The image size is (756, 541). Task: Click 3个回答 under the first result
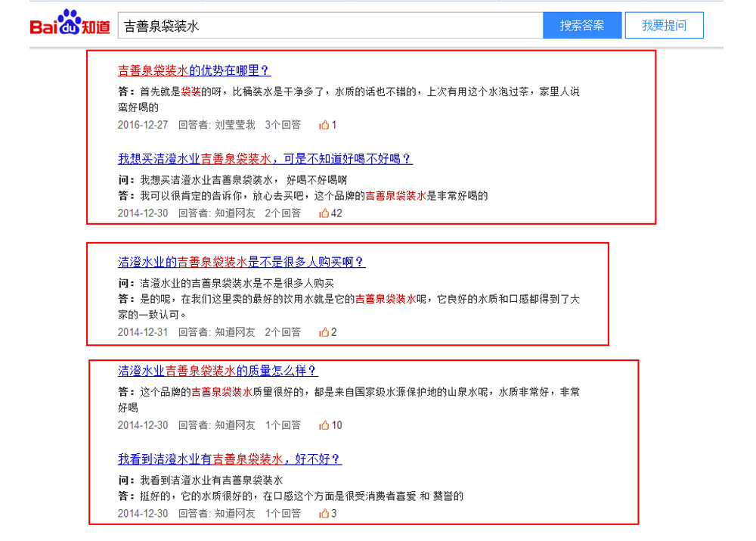point(283,125)
